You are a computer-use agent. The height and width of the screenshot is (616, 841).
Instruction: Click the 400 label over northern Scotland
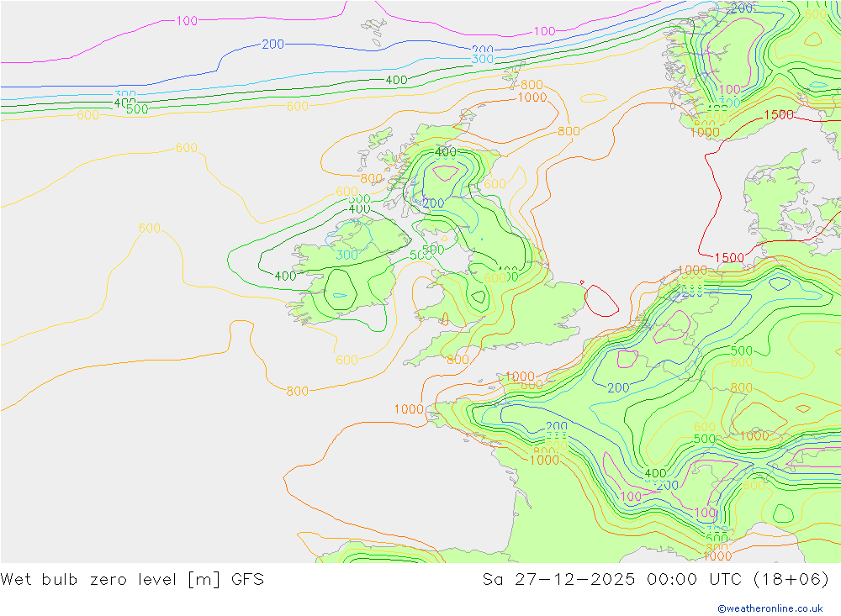coord(445,152)
